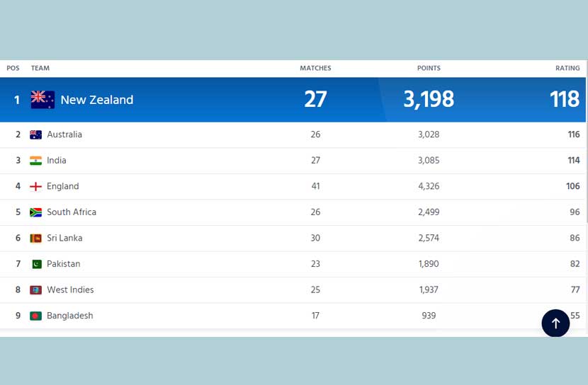The width and height of the screenshot is (588, 385).
Task: Click position number 9 in the Bangladesh row
Action: coord(18,316)
